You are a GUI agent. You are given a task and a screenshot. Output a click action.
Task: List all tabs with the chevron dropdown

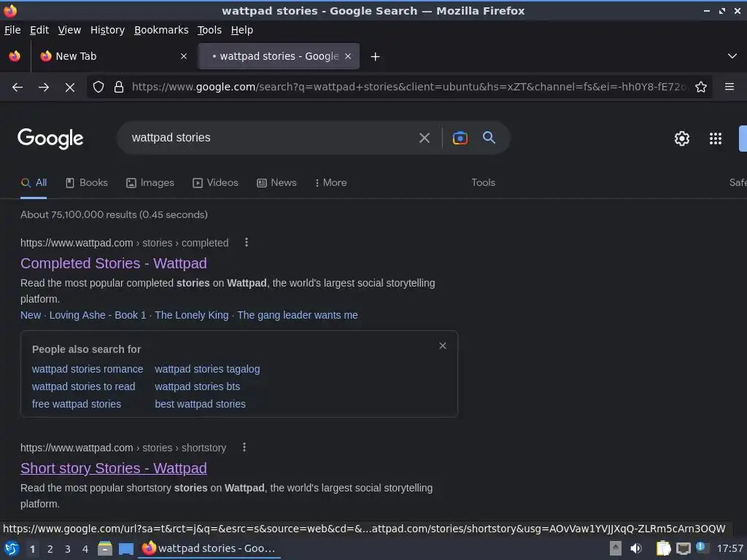click(732, 56)
